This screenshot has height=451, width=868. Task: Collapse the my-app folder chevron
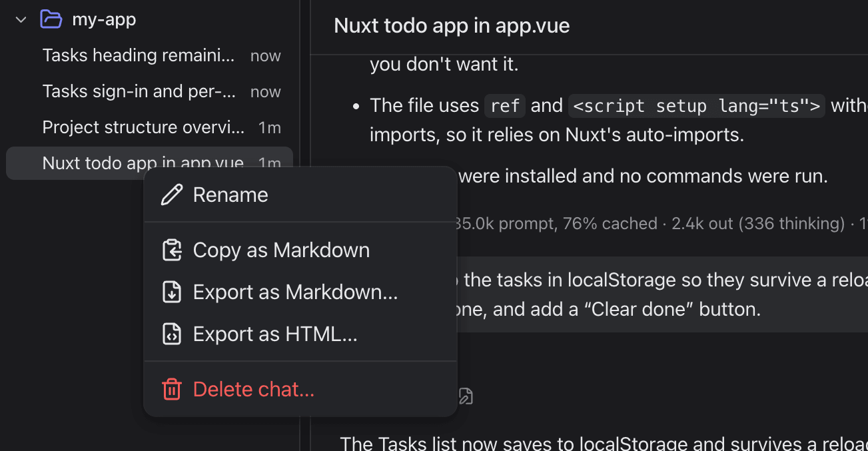coord(21,19)
